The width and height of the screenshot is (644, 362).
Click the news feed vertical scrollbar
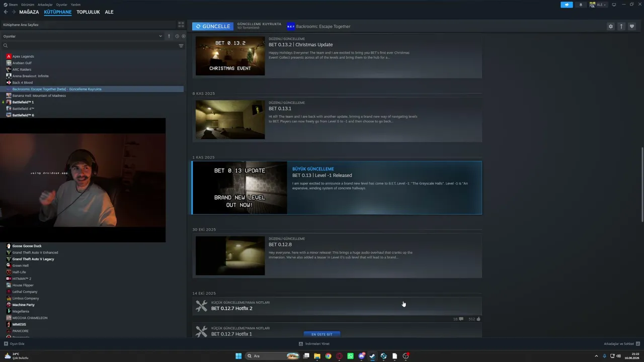coord(641,185)
